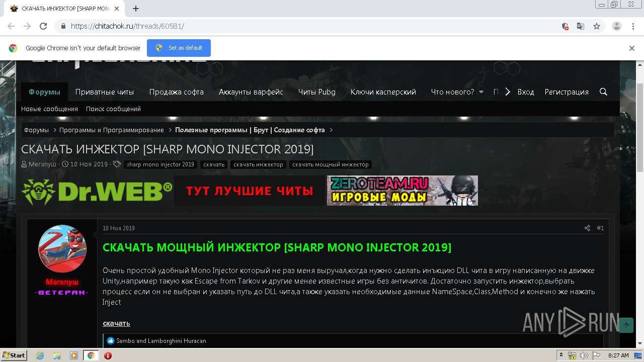Open the Форумы navigation tab

(x=44, y=92)
